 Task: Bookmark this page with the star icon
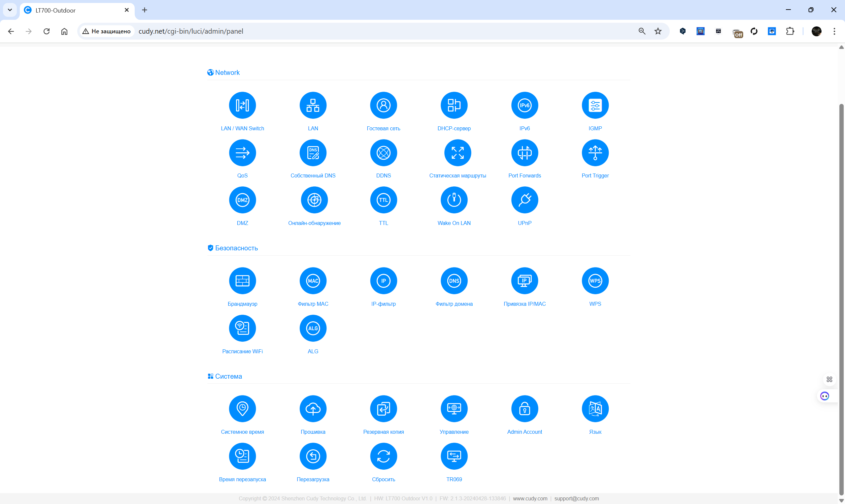658,31
